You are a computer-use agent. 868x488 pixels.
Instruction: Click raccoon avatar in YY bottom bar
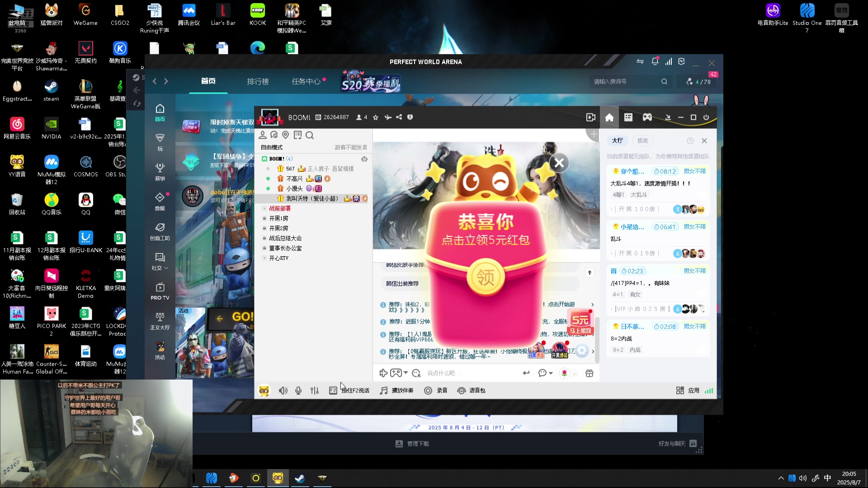264,391
